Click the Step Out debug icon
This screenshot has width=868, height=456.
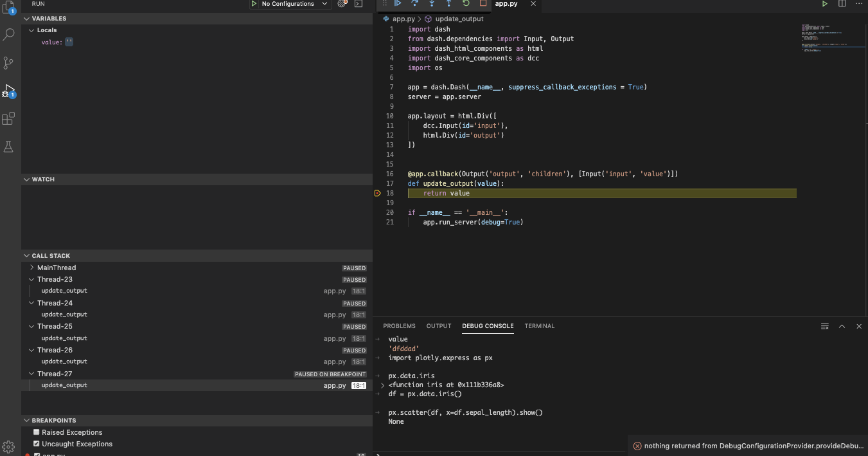[448, 4]
